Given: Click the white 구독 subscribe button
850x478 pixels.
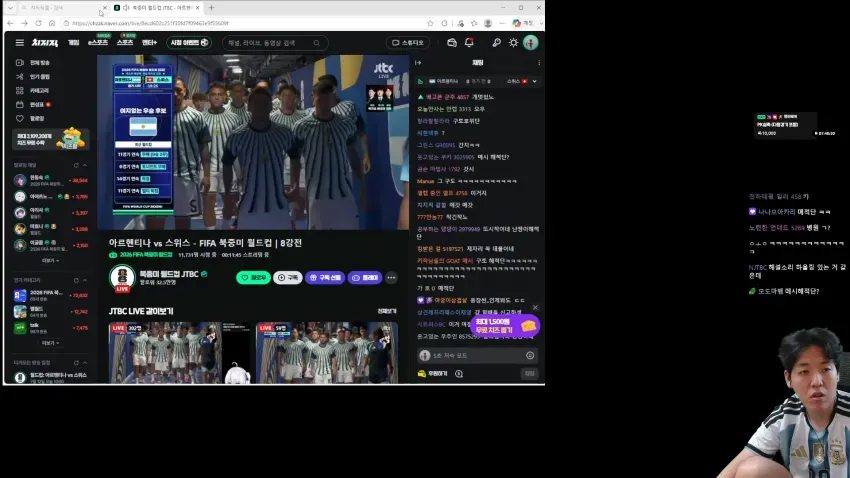Looking at the screenshot, I should [288, 277].
